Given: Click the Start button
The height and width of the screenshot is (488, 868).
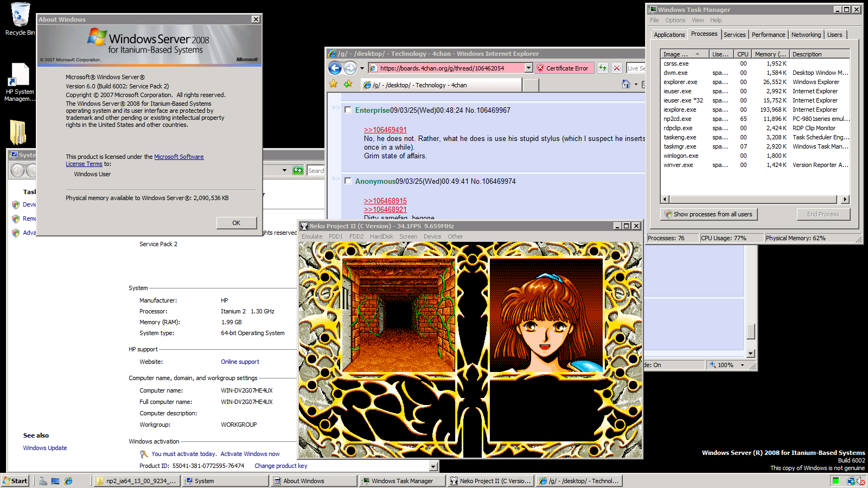Looking at the screenshot, I should pos(15,481).
